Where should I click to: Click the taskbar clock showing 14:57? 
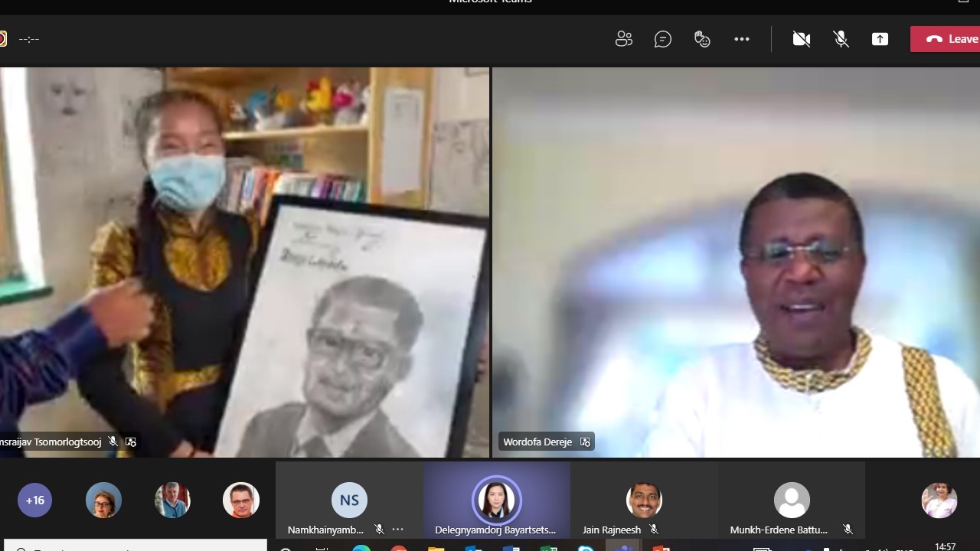945,546
